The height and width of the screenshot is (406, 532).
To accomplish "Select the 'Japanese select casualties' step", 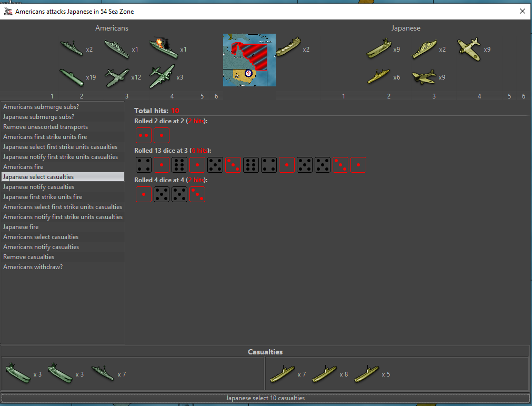I will pos(38,177).
